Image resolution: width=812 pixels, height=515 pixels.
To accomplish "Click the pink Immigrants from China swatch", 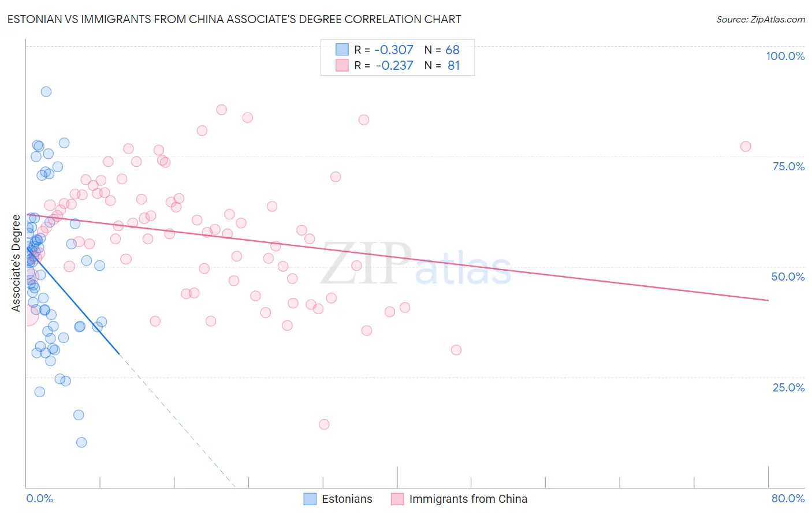I will point(397,499).
